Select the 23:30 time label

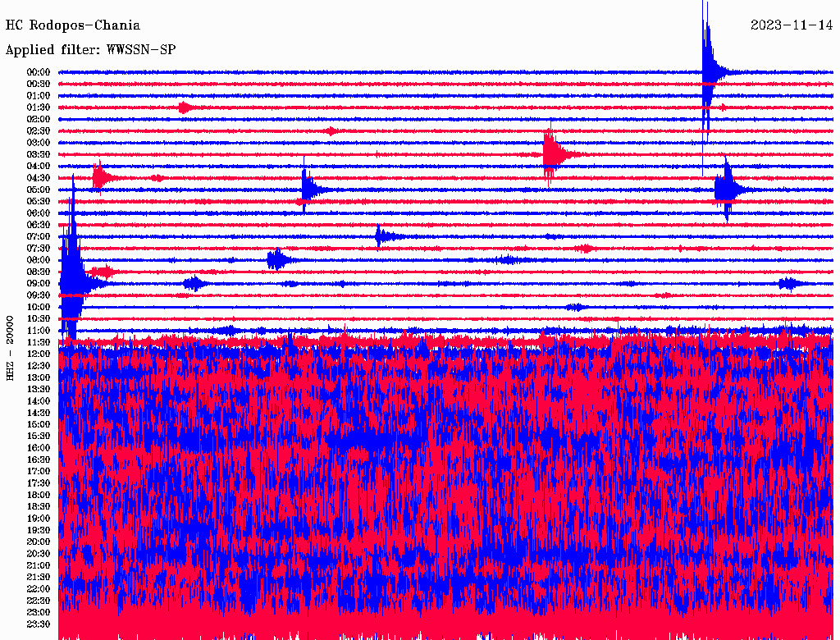[x=39, y=624]
